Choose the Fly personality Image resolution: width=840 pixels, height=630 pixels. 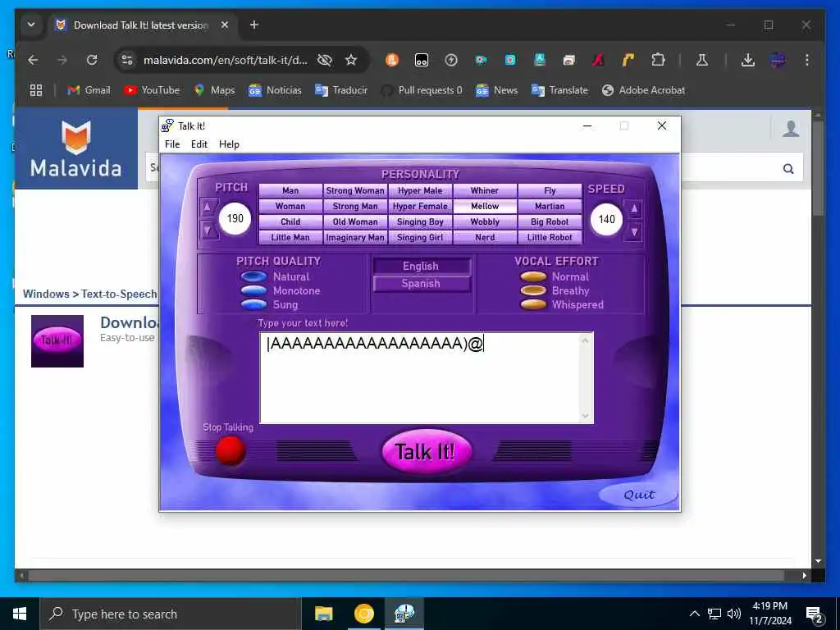click(x=550, y=190)
